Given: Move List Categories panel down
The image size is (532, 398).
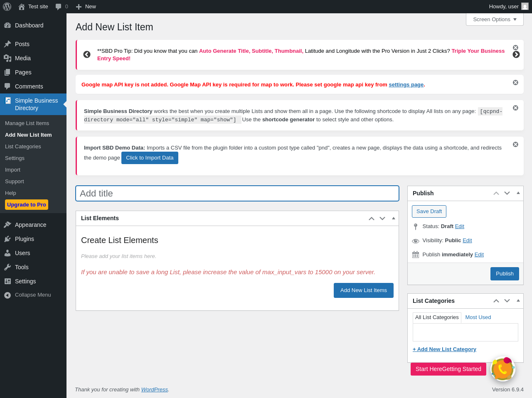Looking at the screenshot, I should [507, 301].
